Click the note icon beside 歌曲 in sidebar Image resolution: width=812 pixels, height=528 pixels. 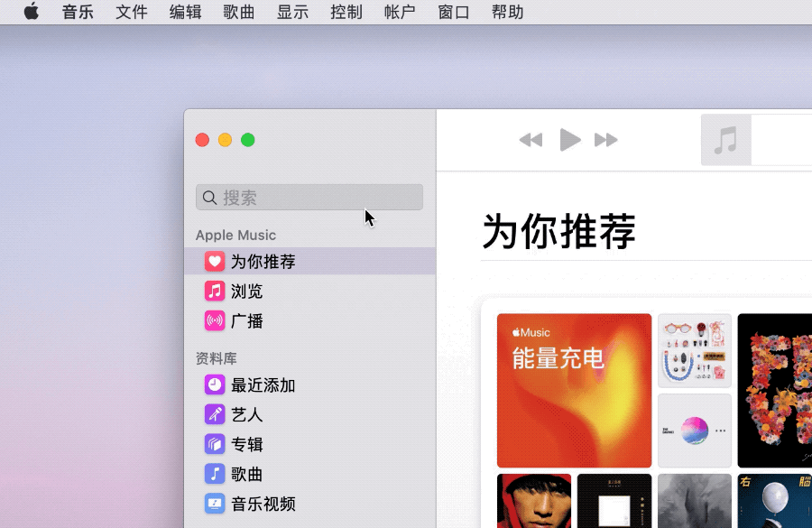pos(215,474)
